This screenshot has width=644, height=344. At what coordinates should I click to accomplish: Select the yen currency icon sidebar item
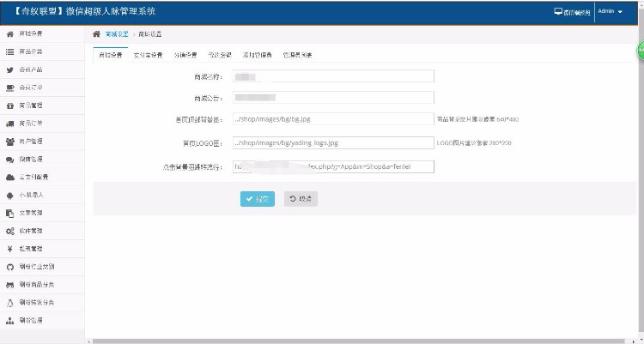coord(9,249)
